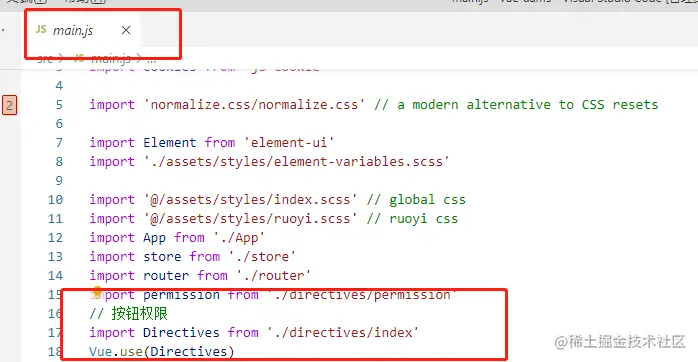Click the '// 按钮权限' comment

(x=128, y=313)
